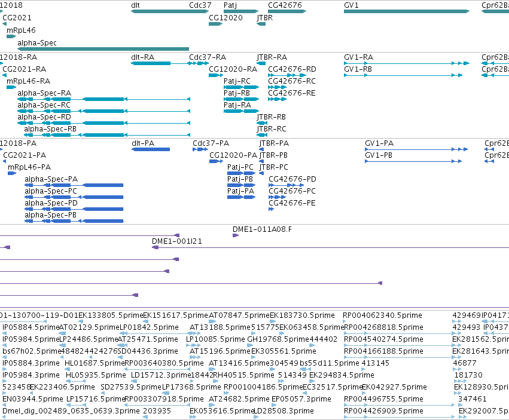Screen dimensions: 509x420
Task: Select EST LP01842.5prime
Action: tap(150, 327)
